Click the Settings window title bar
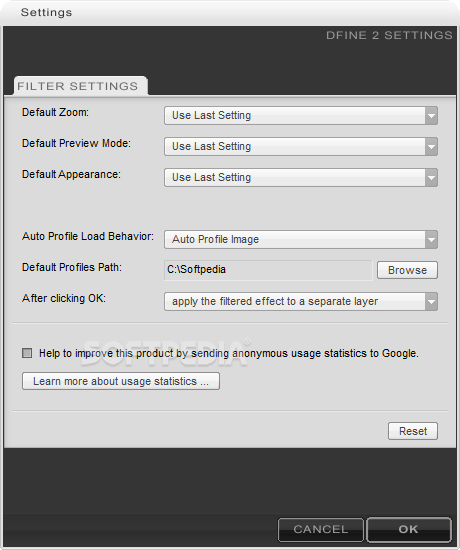This screenshot has height=550, width=460. click(230, 13)
